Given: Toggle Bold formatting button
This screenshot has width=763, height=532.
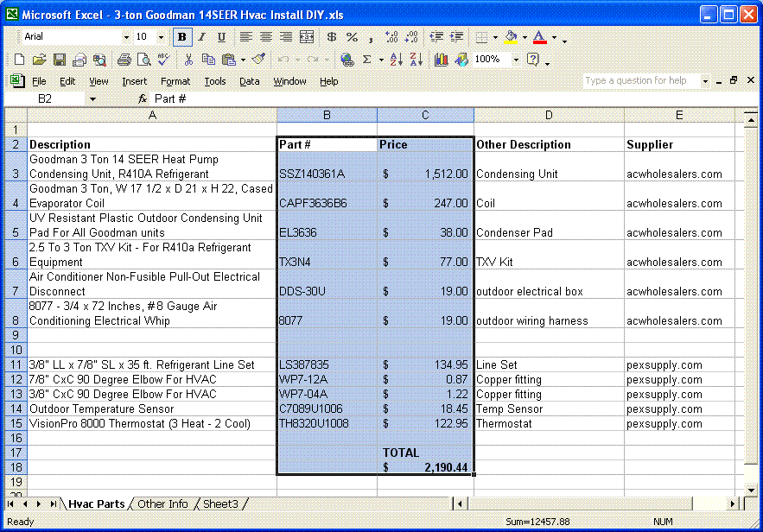Looking at the screenshot, I should coord(182,37).
